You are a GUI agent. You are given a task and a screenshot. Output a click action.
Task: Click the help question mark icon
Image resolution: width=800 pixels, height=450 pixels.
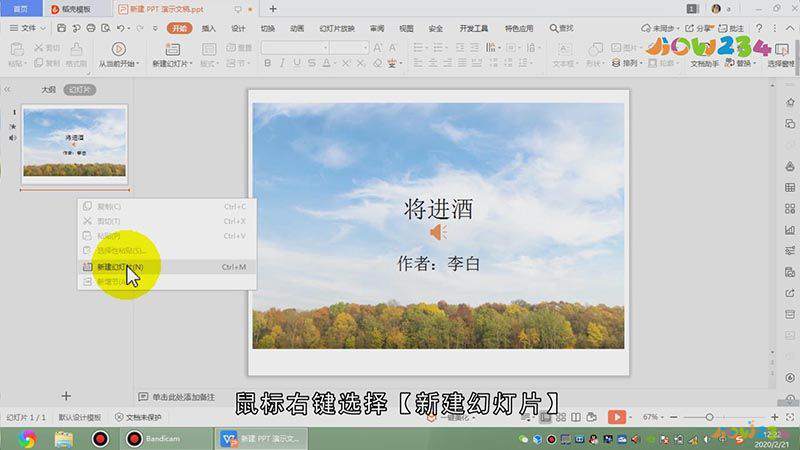759,28
